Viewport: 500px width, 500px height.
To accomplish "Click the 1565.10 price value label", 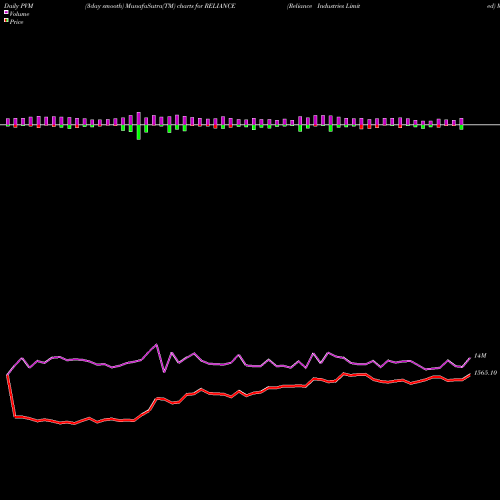I will [485, 373].
